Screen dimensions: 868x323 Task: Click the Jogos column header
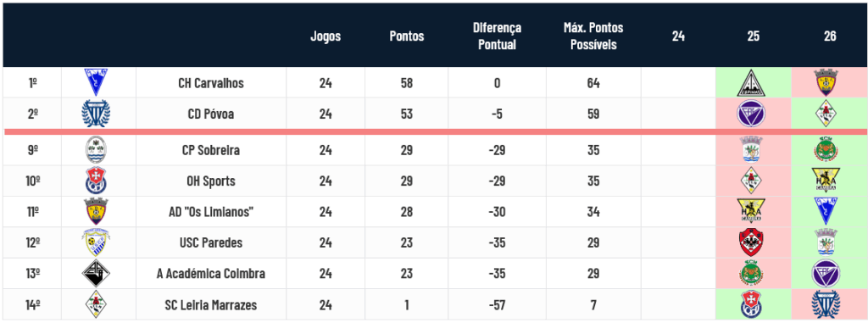click(x=325, y=36)
